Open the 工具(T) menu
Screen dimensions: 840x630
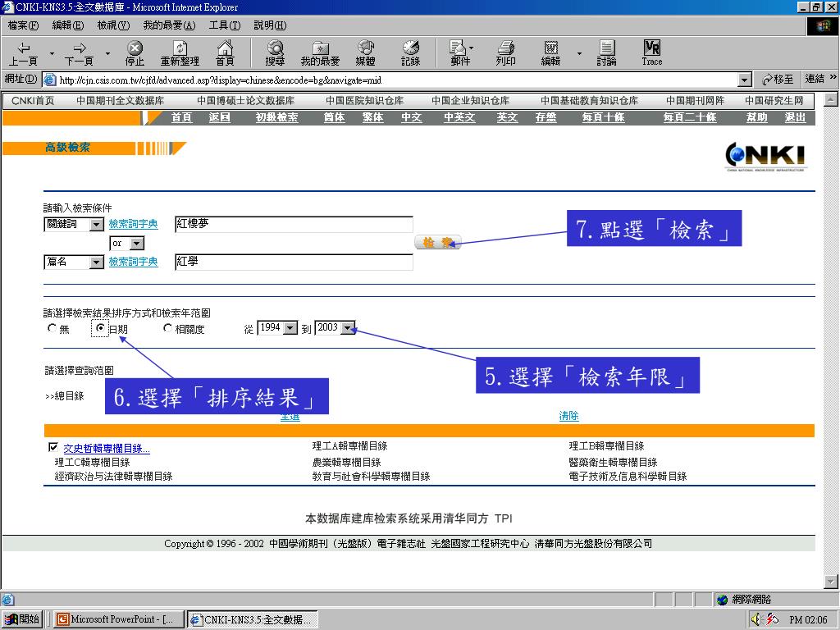coord(225,25)
